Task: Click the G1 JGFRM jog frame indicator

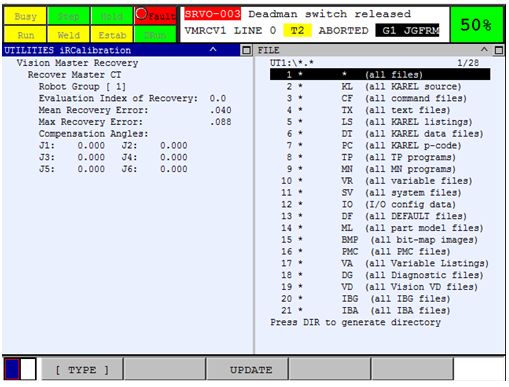Action: pos(407,31)
